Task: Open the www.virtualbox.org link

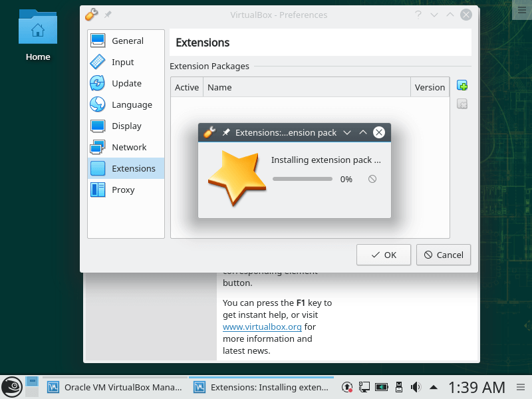Action: click(x=262, y=327)
